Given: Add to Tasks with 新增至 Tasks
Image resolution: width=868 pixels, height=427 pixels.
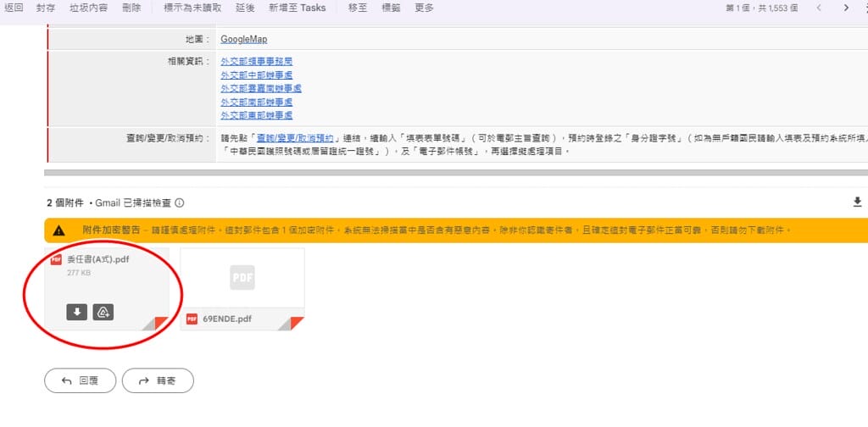Looking at the screenshot, I should [298, 8].
